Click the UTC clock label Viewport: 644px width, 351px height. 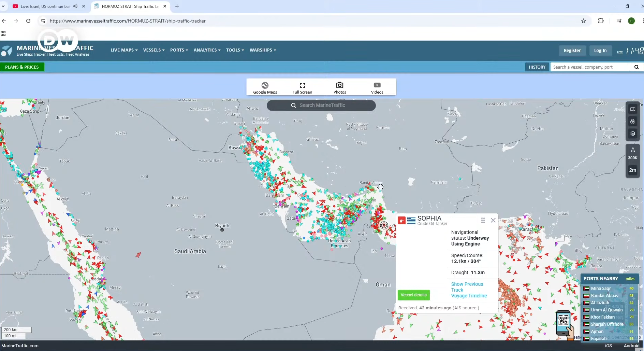tap(620, 52)
